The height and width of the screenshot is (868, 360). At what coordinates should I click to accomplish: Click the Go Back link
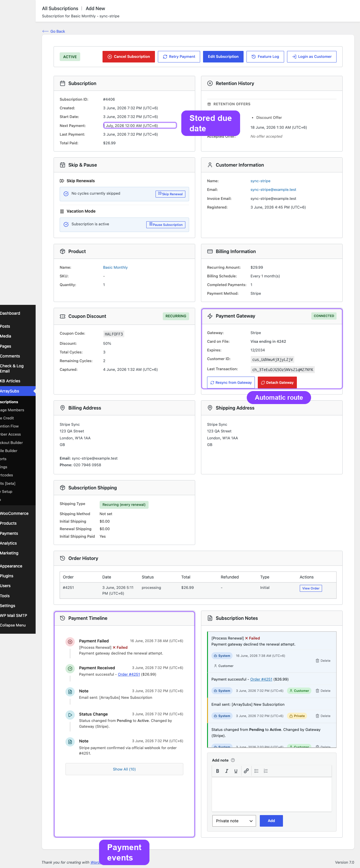pos(54,31)
